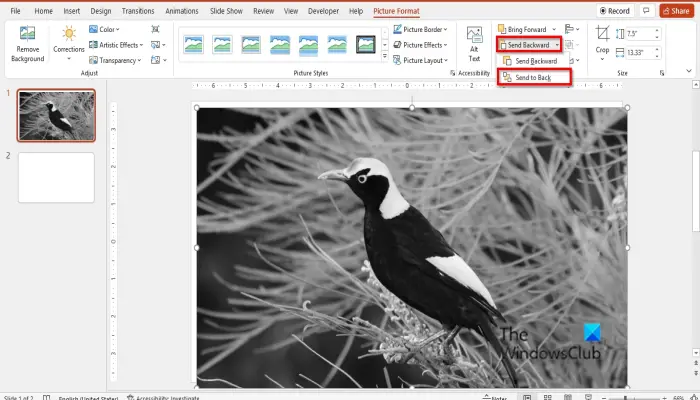Open the Corrections brightness options
This screenshot has height=400, width=700.
69,44
